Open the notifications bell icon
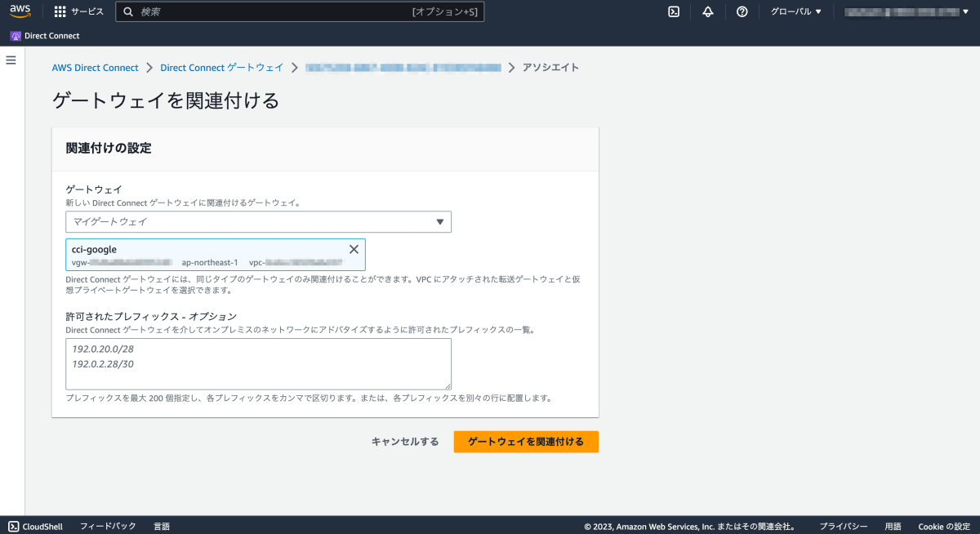The width and height of the screenshot is (980, 534). [707, 11]
